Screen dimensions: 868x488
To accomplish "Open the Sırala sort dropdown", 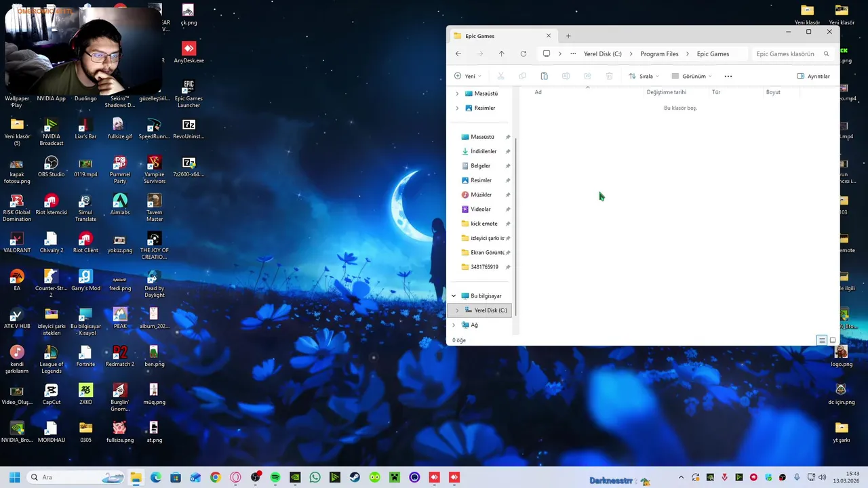I will [x=644, y=76].
